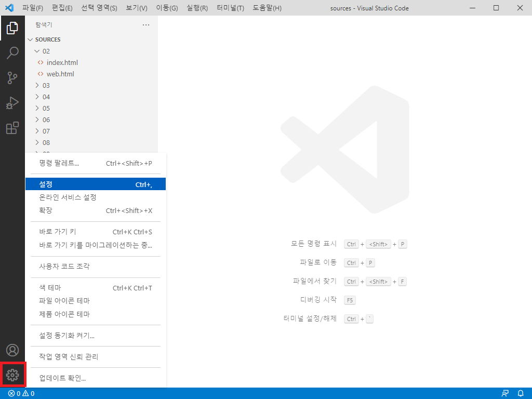Screen dimensions: 532x399
Task: Open the index.html file
Action: pos(91,62)
